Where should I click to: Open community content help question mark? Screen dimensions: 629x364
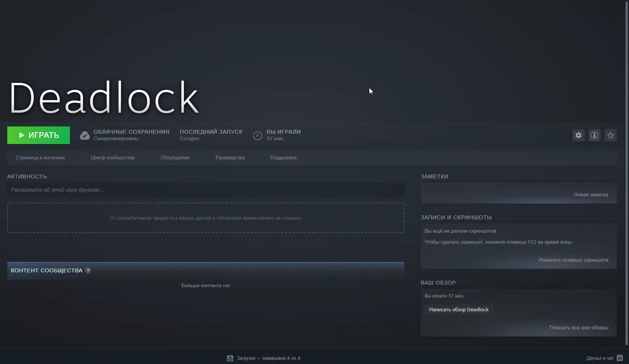(88, 270)
